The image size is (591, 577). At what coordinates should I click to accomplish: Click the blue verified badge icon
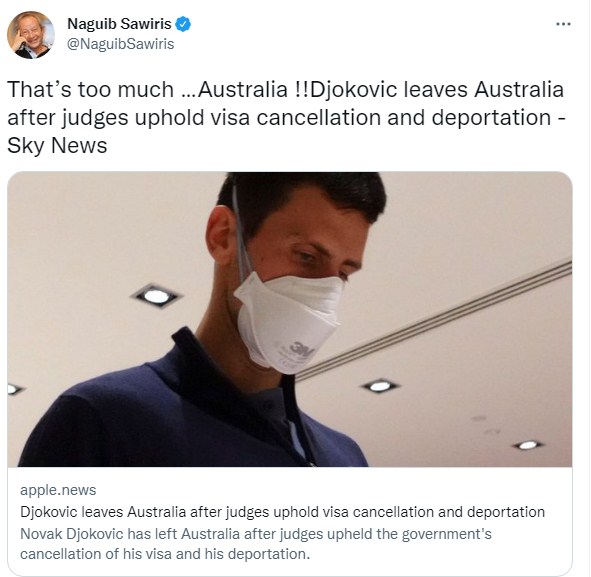pyautogui.click(x=183, y=24)
